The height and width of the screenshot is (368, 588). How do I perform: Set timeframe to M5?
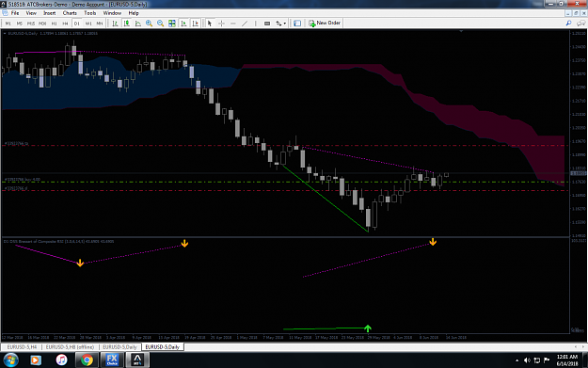click(x=20, y=24)
